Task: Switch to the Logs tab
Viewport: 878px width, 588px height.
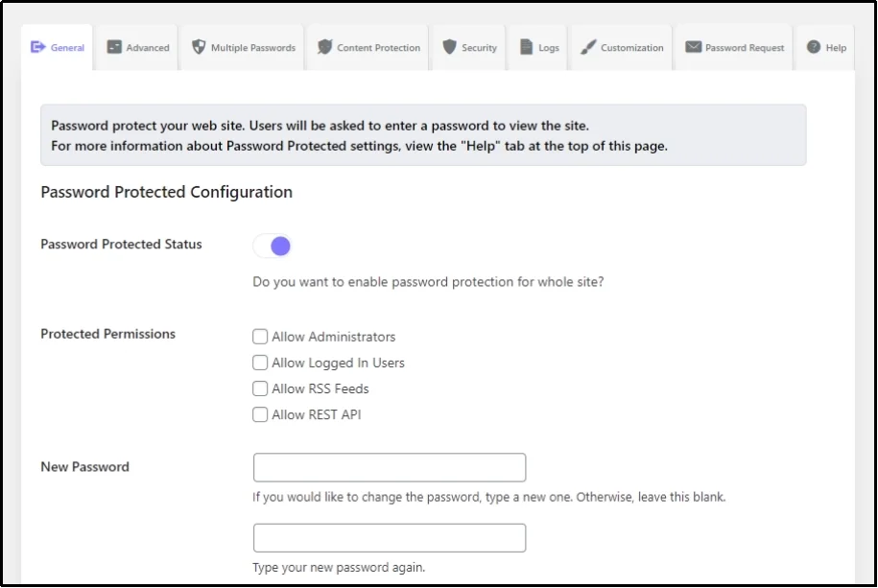Action: coord(537,46)
